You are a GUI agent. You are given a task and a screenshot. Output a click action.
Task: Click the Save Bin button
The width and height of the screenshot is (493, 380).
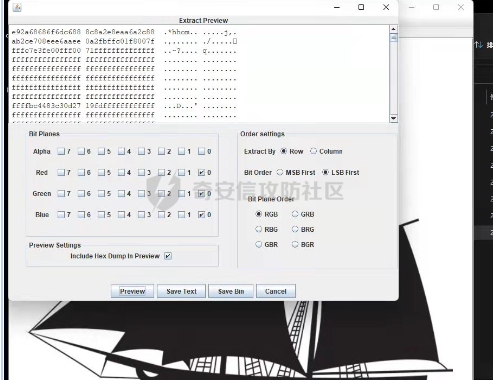pyautogui.click(x=231, y=291)
